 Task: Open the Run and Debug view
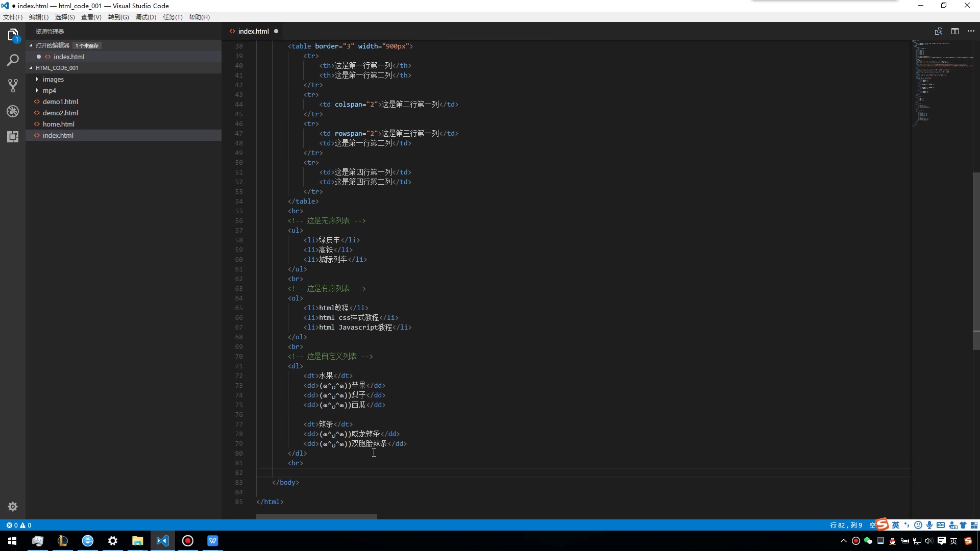(12, 111)
